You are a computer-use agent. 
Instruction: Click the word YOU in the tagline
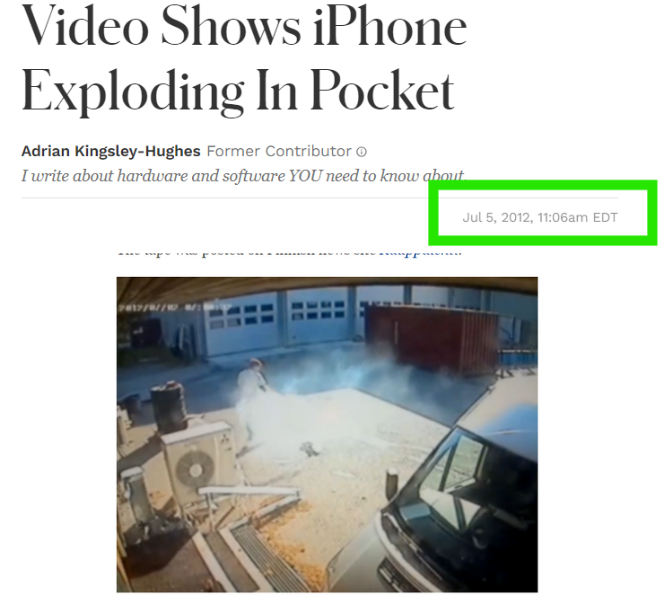tap(305, 176)
